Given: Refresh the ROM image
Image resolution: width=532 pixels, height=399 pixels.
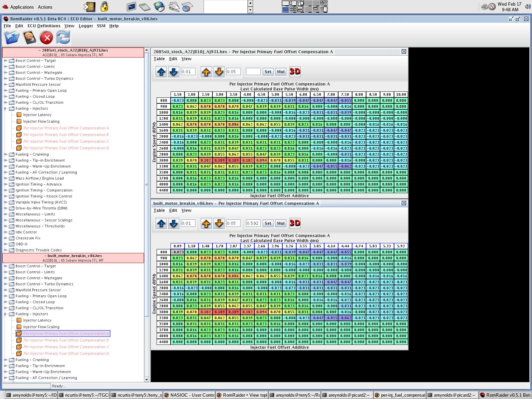Looking at the screenshot, I should pos(63,38).
